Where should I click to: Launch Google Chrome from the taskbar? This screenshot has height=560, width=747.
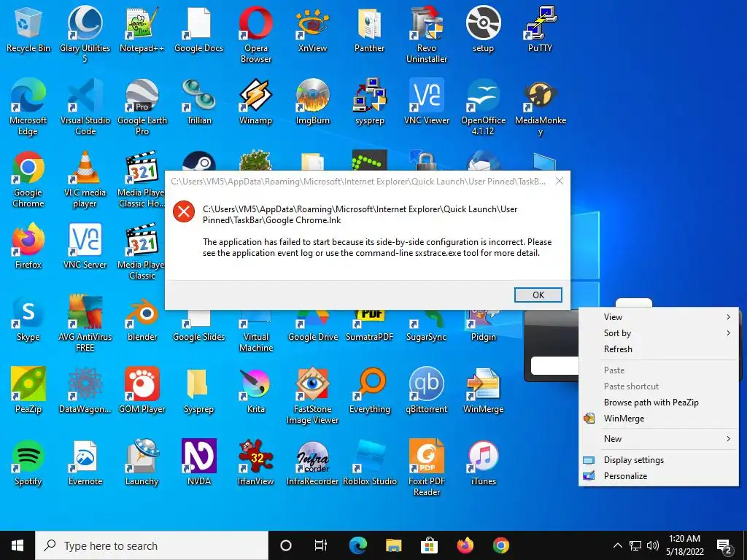(500, 545)
